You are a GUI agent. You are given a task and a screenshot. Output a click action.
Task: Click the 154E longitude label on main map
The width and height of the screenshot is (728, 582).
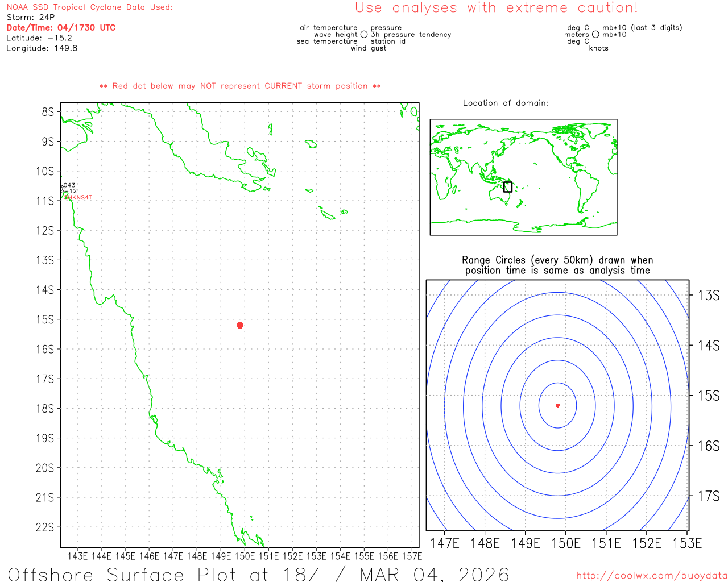(x=341, y=556)
